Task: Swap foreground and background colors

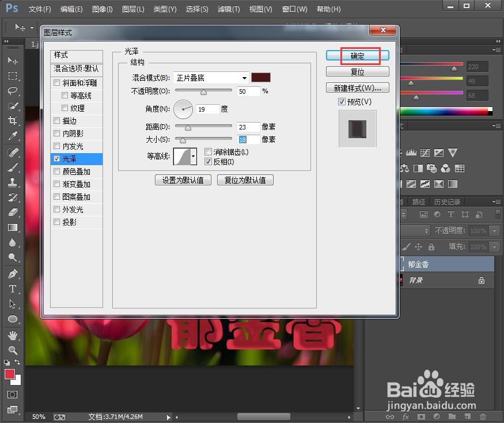Action: click(x=17, y=362)
